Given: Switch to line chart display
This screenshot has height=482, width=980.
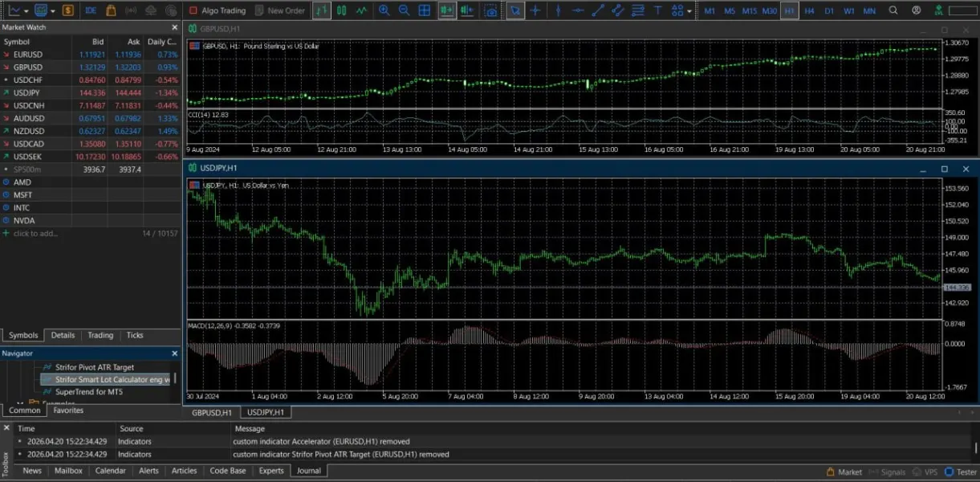Looking at the screenshot, I should (362, 10).
